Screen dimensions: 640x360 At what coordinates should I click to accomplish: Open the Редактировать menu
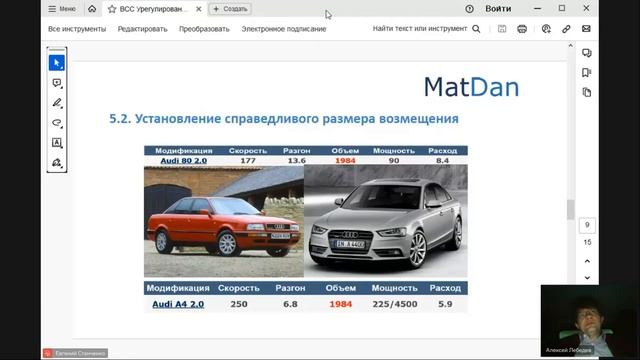(142, 29)
